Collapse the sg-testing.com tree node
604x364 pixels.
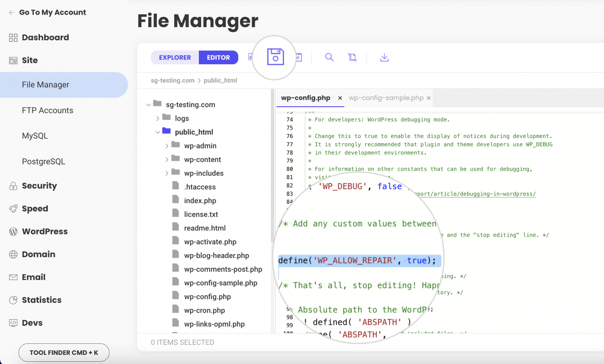pyautogui.click(x=148, y=105)
